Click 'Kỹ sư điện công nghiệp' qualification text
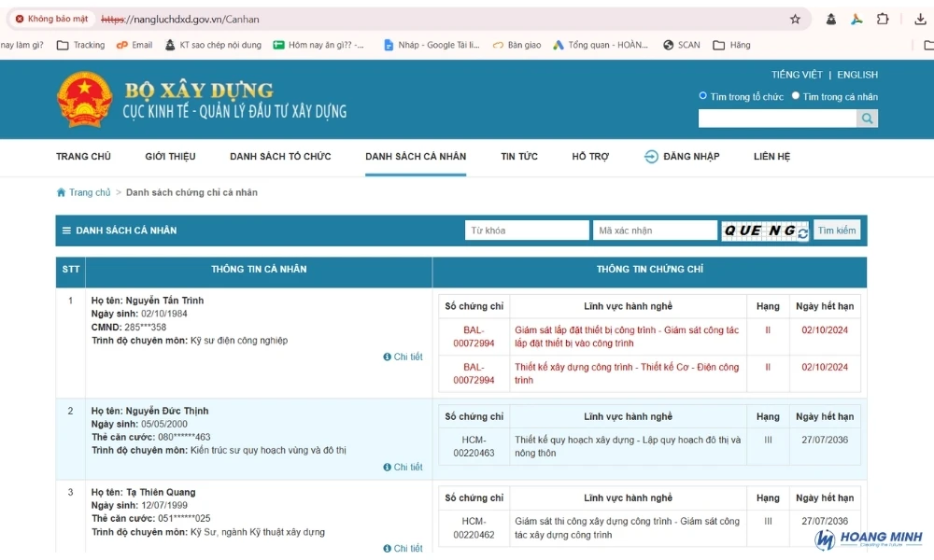Screen dimensions: 934x560 (x=239, y=341)
